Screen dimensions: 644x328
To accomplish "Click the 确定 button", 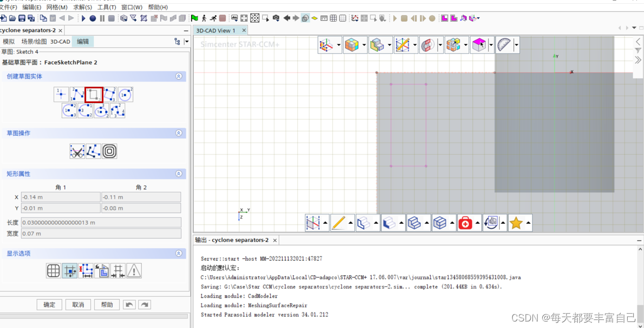I will coord(49,305).
